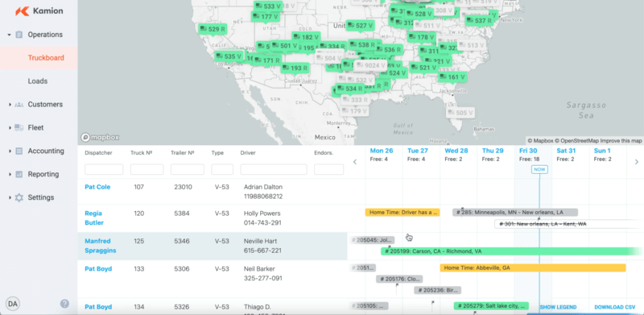
Task: Click the Accounting ledger icon
Action: [19, 151]
